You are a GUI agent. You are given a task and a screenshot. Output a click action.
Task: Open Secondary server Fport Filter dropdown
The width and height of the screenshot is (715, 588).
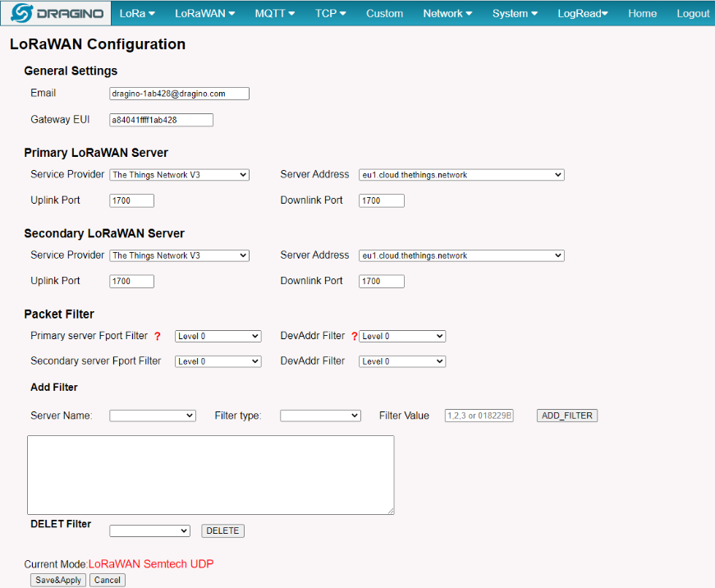[218, 361]
